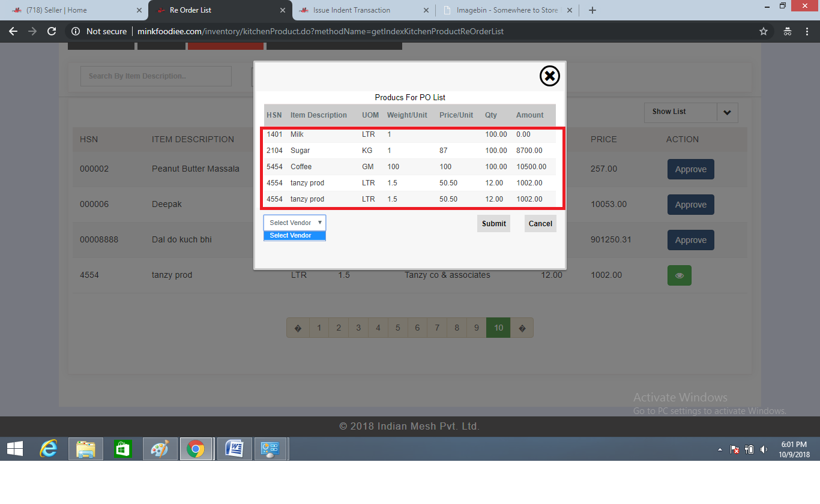
Task: Click amount 8700.00 in PO list
Action: (529, 151)
